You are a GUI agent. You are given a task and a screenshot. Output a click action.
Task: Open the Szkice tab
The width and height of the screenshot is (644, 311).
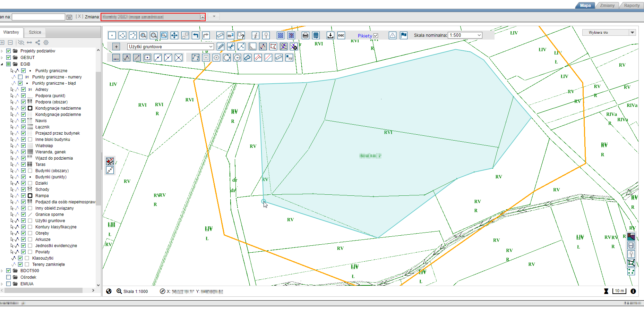(x=35, y=32)
